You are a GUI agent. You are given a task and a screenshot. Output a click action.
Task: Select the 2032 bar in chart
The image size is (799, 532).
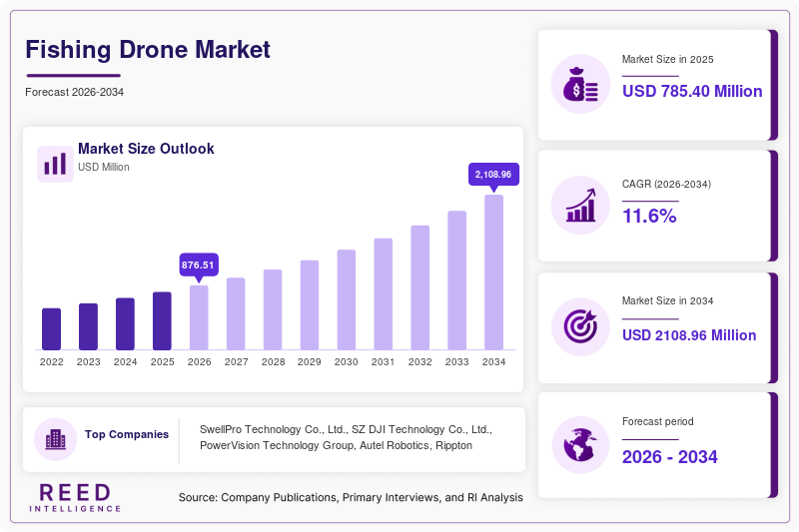[419, 287]
